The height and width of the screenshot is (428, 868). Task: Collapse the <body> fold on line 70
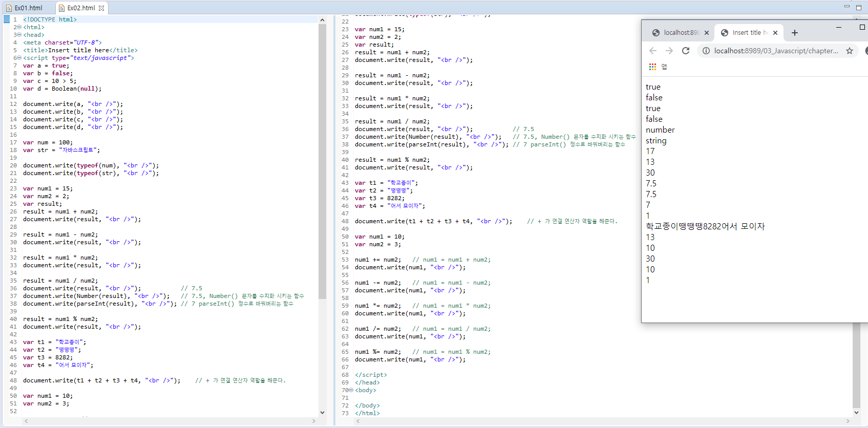351,390
